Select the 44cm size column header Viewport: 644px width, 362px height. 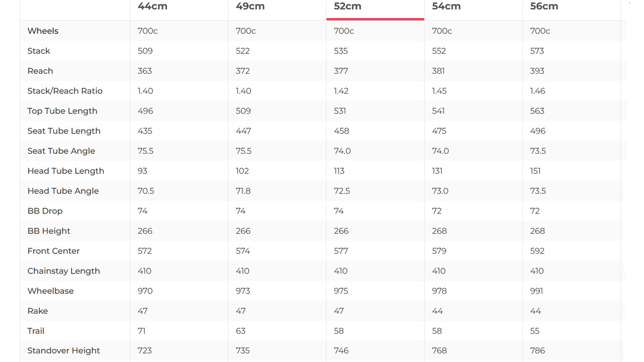[x=152, y=6]
